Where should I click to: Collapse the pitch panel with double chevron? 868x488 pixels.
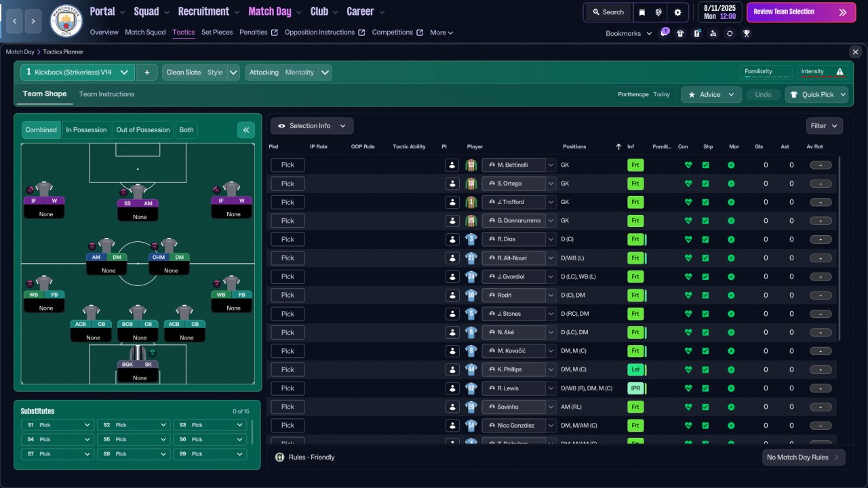(245, 130)
